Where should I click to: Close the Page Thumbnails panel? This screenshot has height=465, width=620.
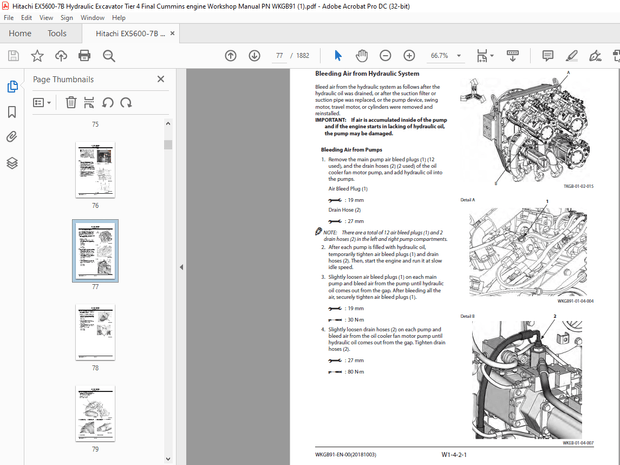pos(161,79)
